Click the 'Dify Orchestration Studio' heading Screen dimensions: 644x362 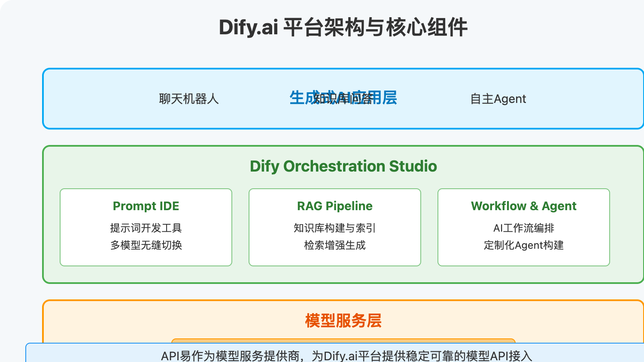(343, 166)
